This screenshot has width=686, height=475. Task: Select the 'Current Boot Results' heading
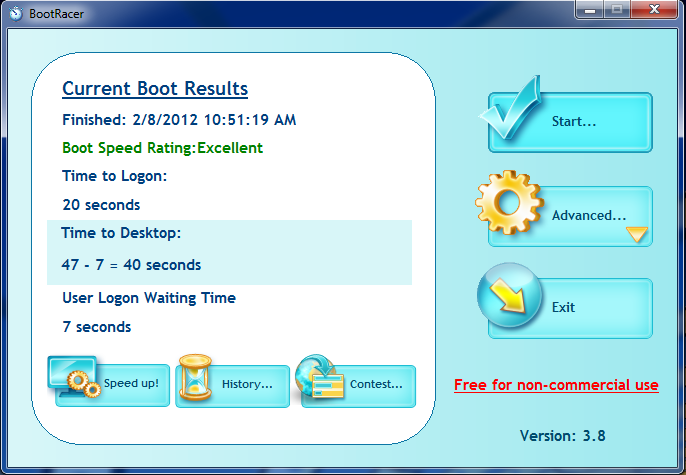point(155,89)
